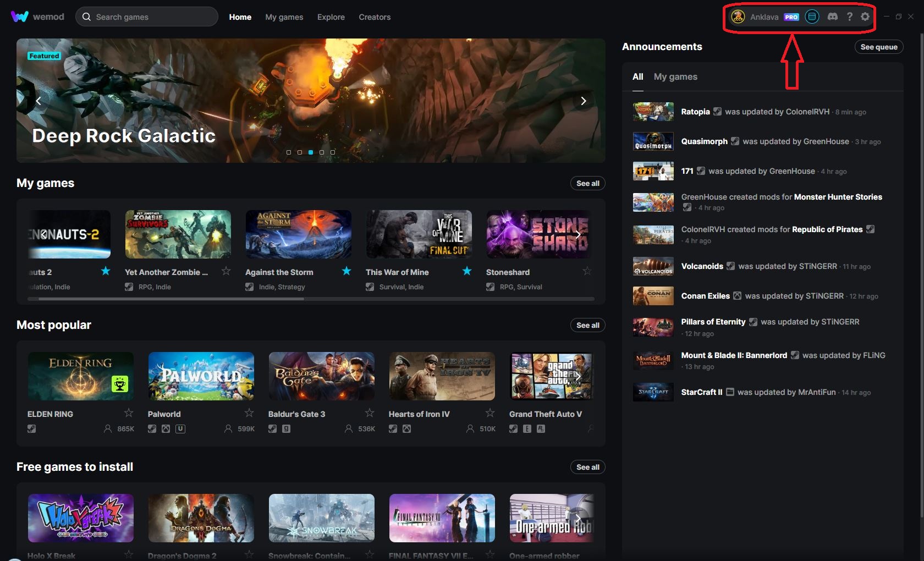924x561 pixels.
Task: Open settings gear icon
Action: coord(865,16)
